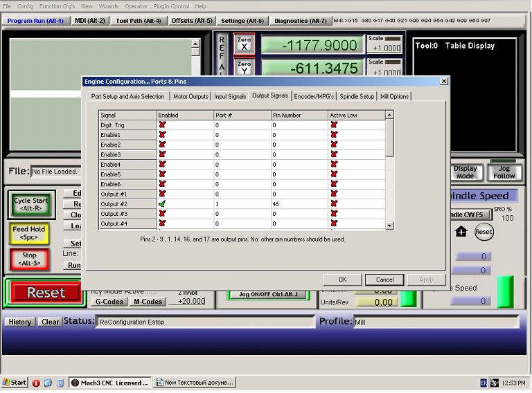Open the Encoder/MPG's tab
The width and height of the screenshot is (532, 393).
tap(314, 97)
